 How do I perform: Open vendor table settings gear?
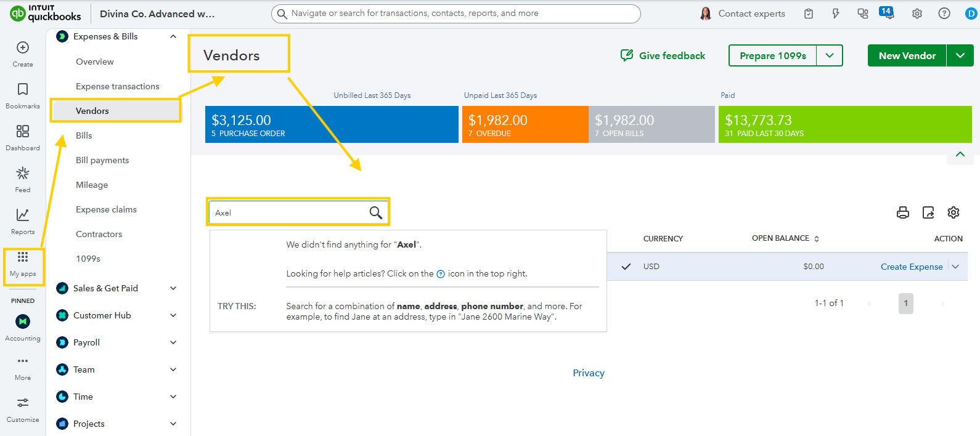953,212
